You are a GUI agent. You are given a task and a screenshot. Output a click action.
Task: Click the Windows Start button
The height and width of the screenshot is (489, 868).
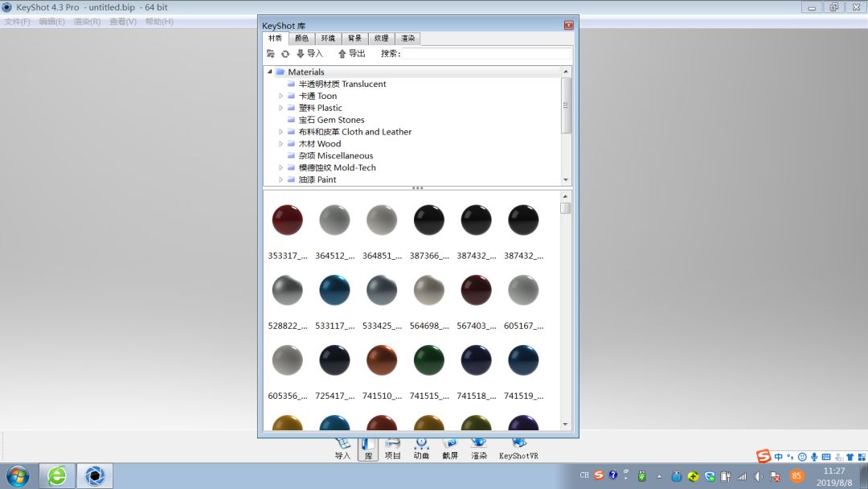tap(18, 475)
